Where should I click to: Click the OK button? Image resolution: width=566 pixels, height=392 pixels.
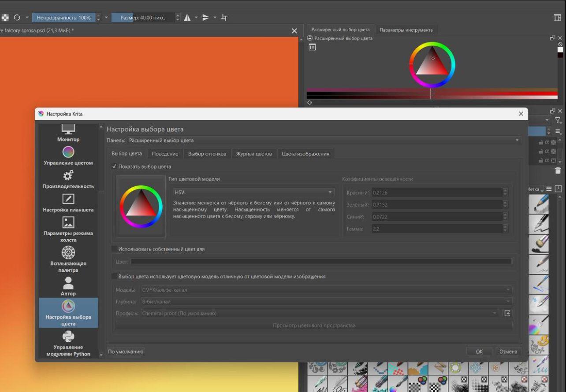point(479,351)
